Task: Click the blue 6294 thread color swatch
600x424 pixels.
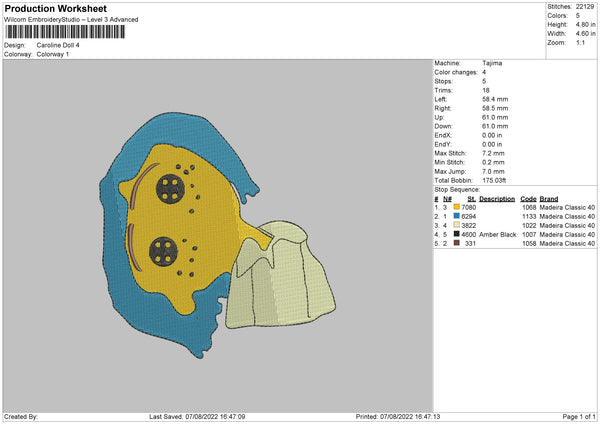Action: coord(456,216)
